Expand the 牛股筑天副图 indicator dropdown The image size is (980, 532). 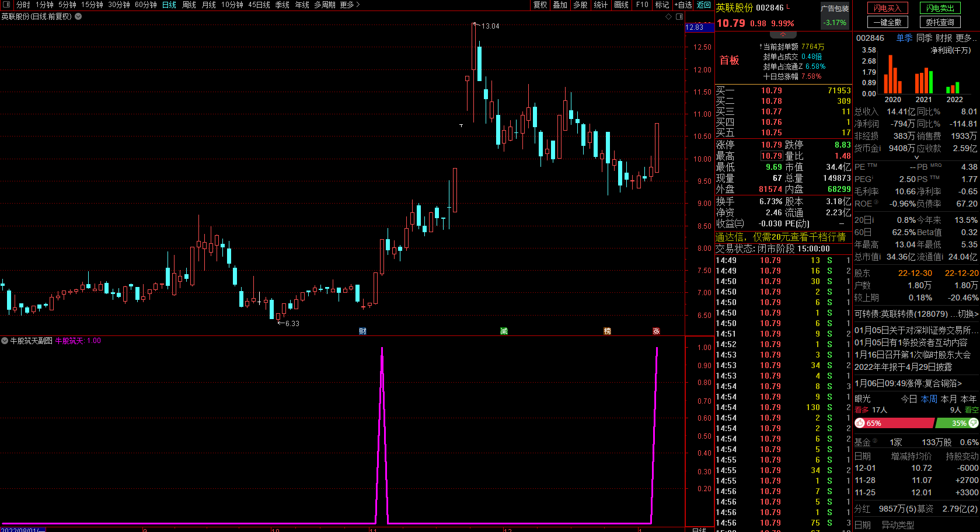coord(5,341)
